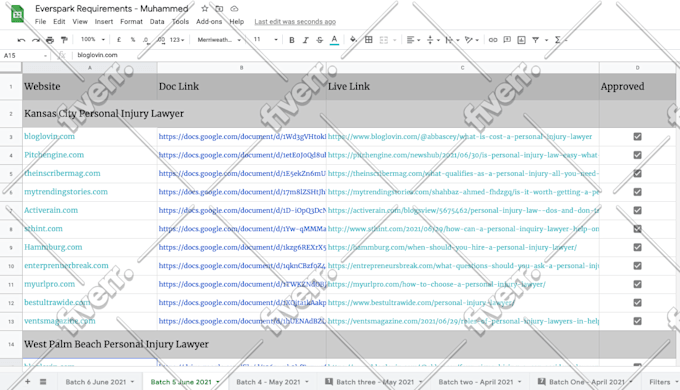Screen dimensions: 680x390
Task: Insert a chart
Action: [x=521, y=40]
